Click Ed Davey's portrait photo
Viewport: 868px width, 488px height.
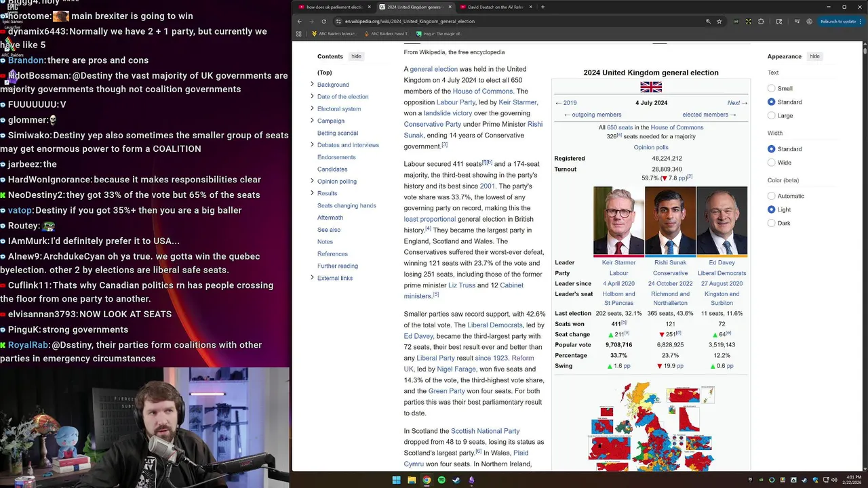coord(722,221)
